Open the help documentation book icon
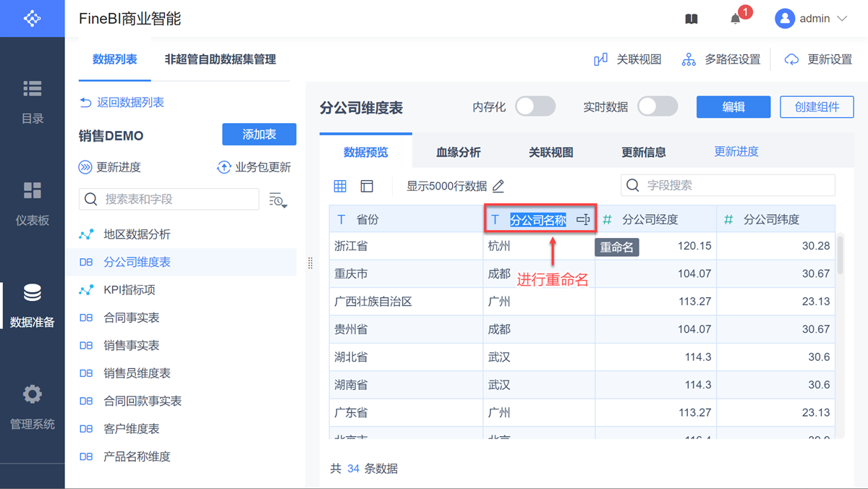Viewport: 868px width, 489px height. [x=692, y=19]
